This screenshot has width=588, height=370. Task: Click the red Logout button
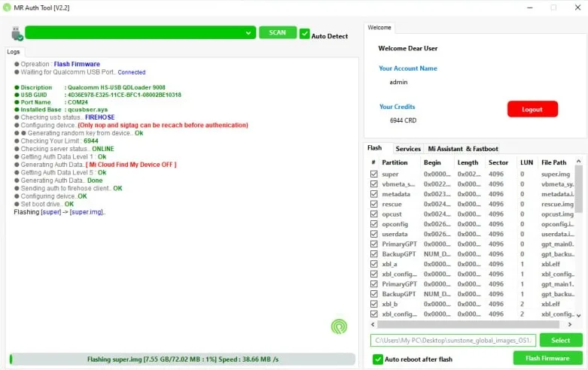pyautogui.click(x=532, y=109)
